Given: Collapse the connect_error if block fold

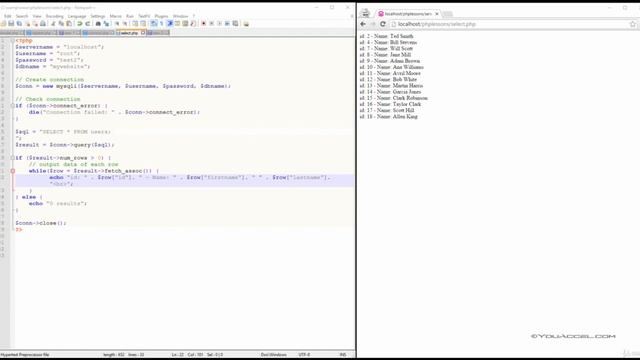Looking at the screenshot, I should pyautogui.click(x=13, y=106).
